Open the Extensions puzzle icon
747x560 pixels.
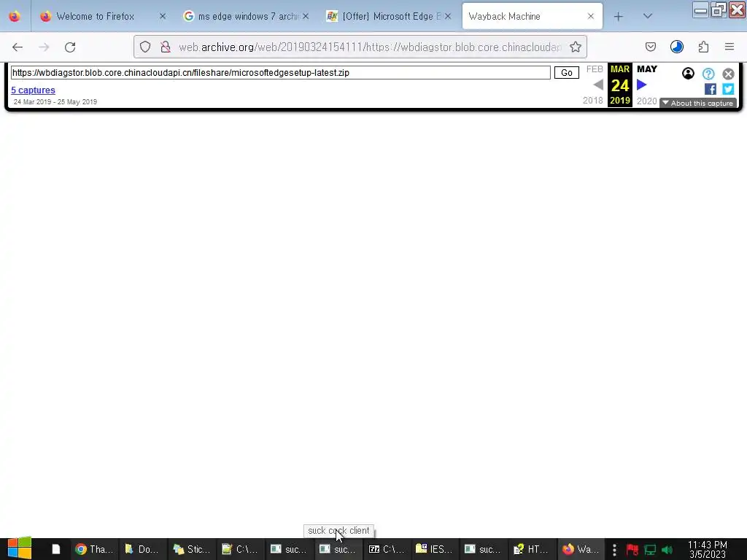(703, 47)
